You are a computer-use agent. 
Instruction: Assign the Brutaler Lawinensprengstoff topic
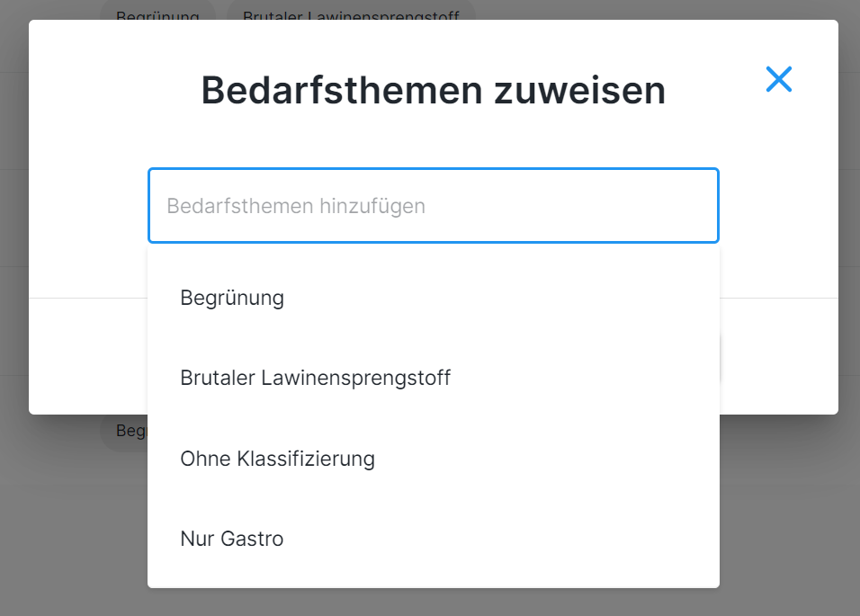[x=315, y=378]
